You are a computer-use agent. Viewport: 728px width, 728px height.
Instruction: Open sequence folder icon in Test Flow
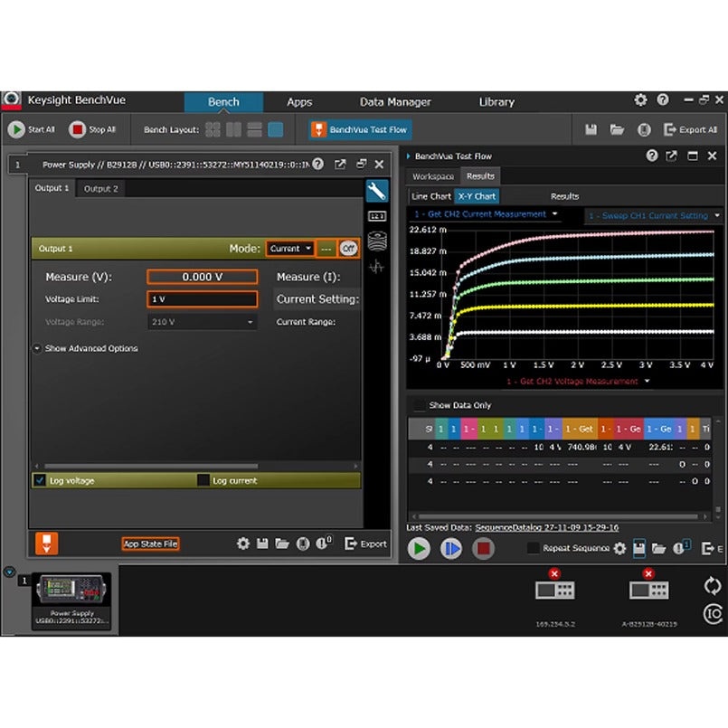coord(659,548)
